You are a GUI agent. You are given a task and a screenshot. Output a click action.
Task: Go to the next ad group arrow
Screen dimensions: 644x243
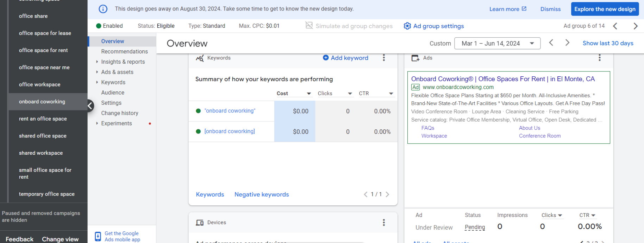click(x=635, y=26)
